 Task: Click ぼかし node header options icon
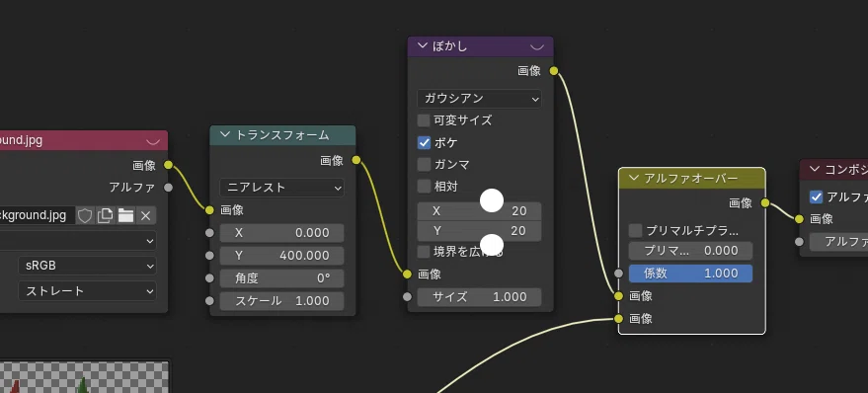(537, 46)
